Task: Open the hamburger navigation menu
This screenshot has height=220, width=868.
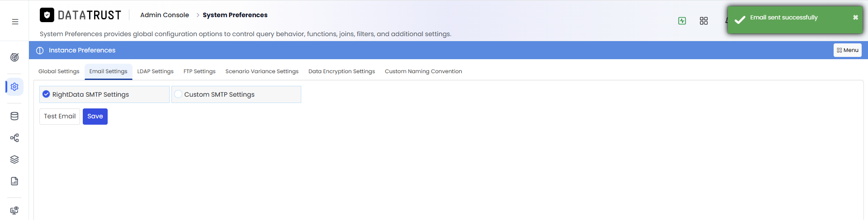Action: coord(15,22)
